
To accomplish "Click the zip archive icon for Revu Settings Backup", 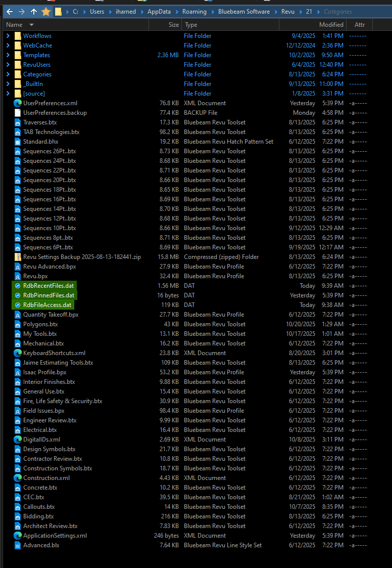I will tap(17, 257).
